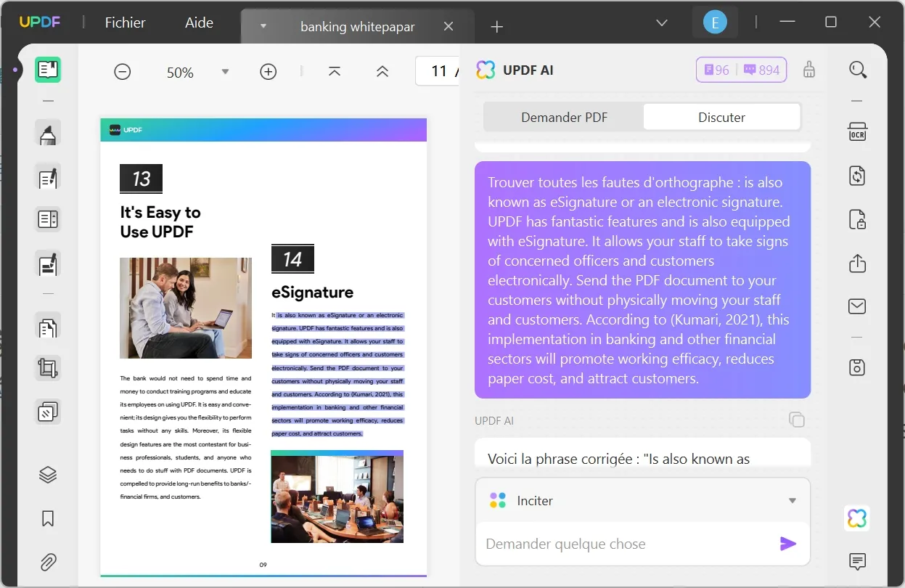Select the Reader mode icon in the sidebar
Viewport: 905px width, 588px height.
tap(48, 70)
